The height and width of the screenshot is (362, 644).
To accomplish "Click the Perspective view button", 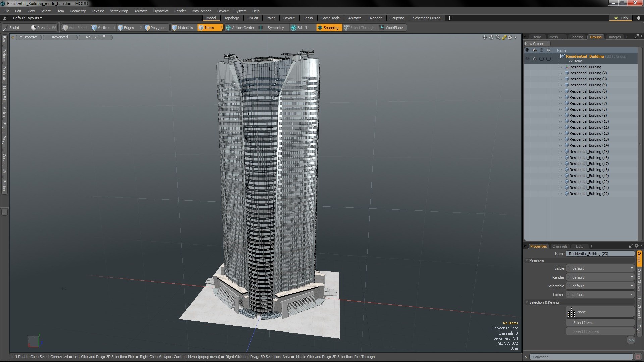I will click(x=28, y=37).
